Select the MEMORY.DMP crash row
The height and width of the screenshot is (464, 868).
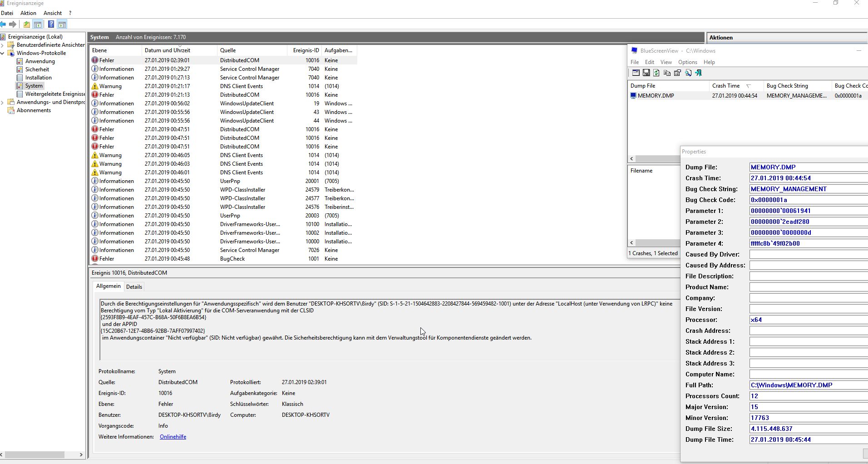(748, 96)
